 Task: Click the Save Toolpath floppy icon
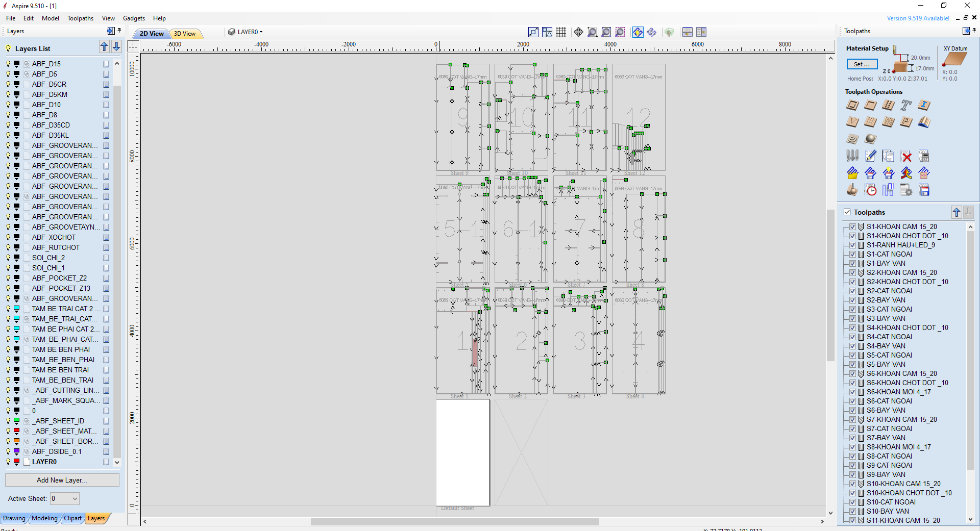[x=924, y=190]
